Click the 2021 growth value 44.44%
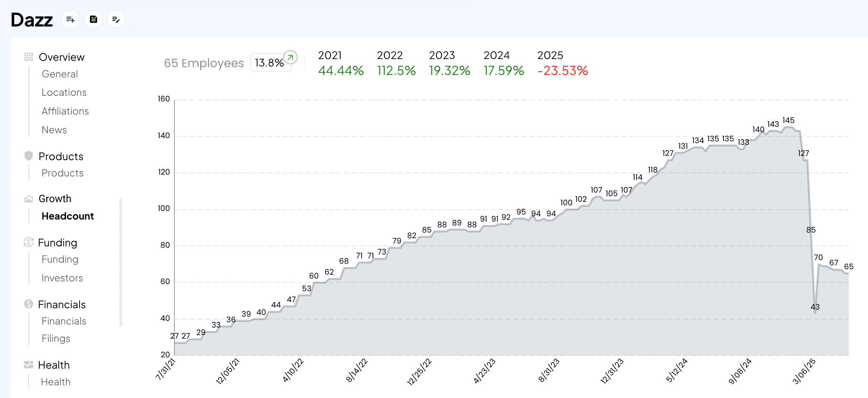868x398 pixels. 341,71
